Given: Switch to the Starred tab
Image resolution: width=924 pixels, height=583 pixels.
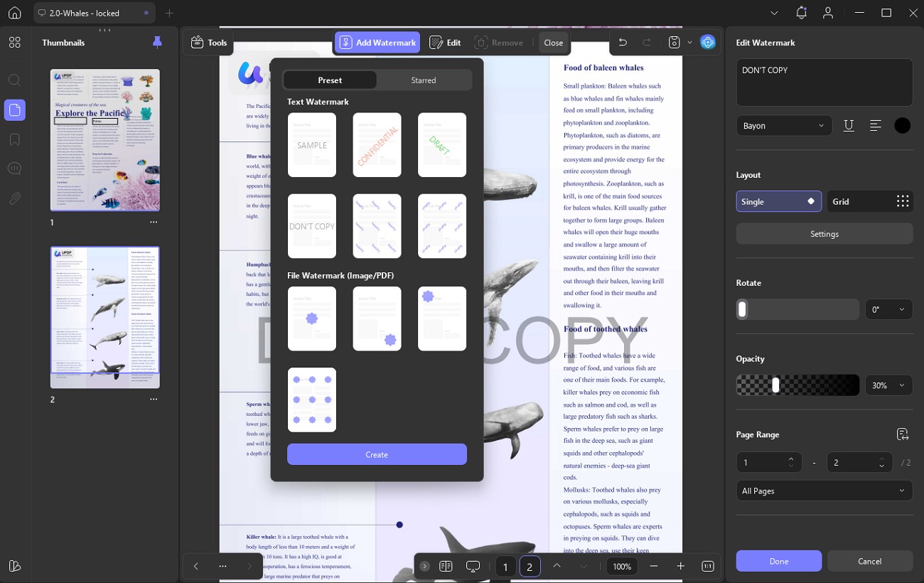Looking at the screenshot, I should pyautogui.click(x=424, y=80).
